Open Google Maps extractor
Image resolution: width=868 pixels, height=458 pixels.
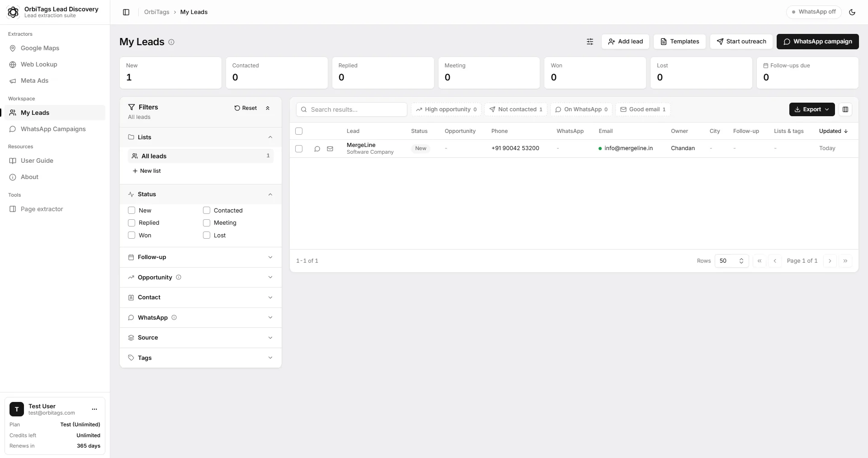tap(55, 48)
